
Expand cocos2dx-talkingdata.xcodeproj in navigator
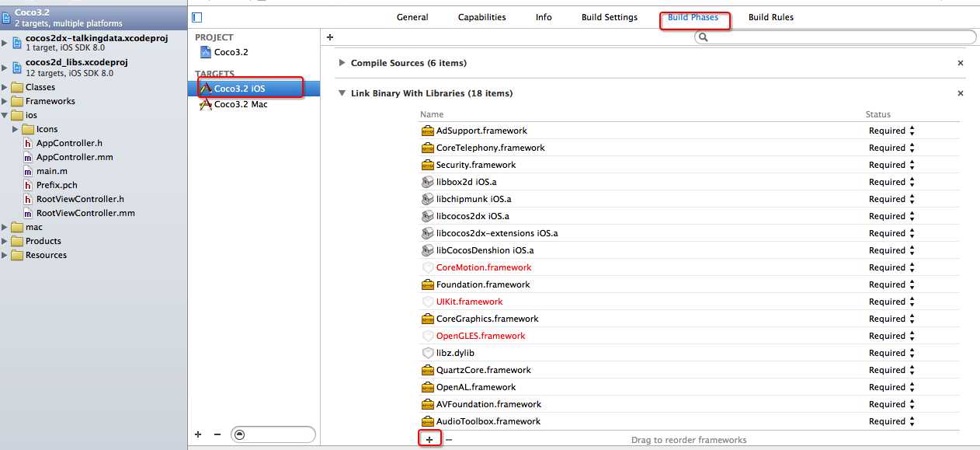(x=5, y=42)
